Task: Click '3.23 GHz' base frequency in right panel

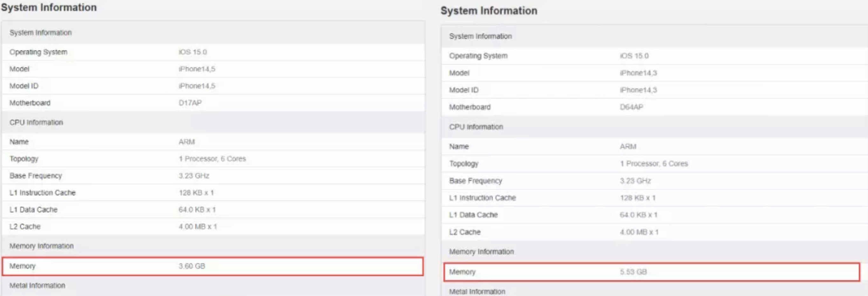Action: tap(635, 181)
